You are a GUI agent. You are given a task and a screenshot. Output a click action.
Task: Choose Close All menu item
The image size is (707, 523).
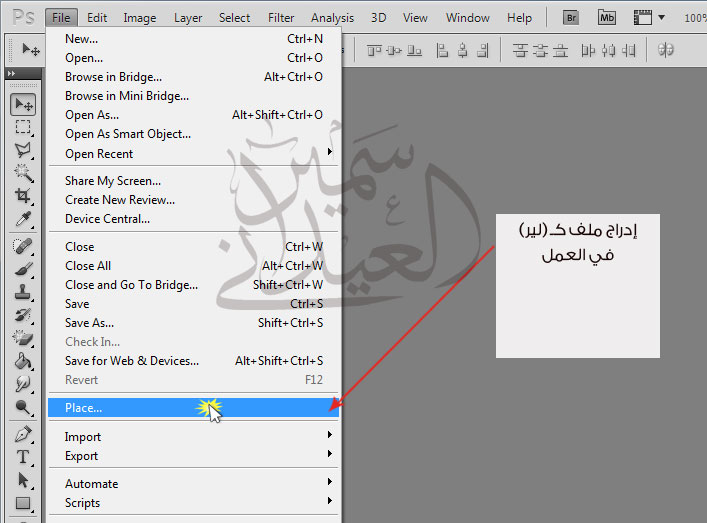point(193,266)
